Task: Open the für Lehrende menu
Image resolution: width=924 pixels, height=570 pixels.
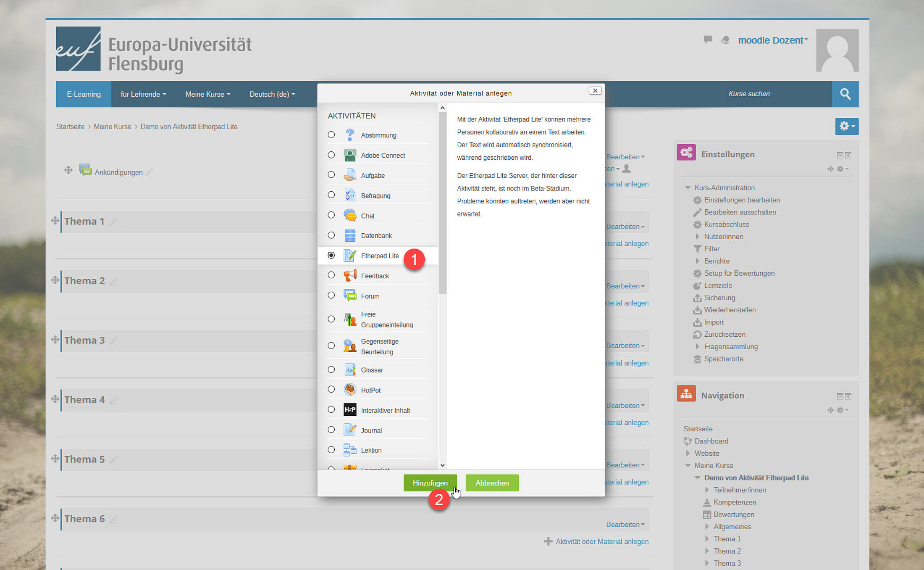Action: [x=143, y=94]
